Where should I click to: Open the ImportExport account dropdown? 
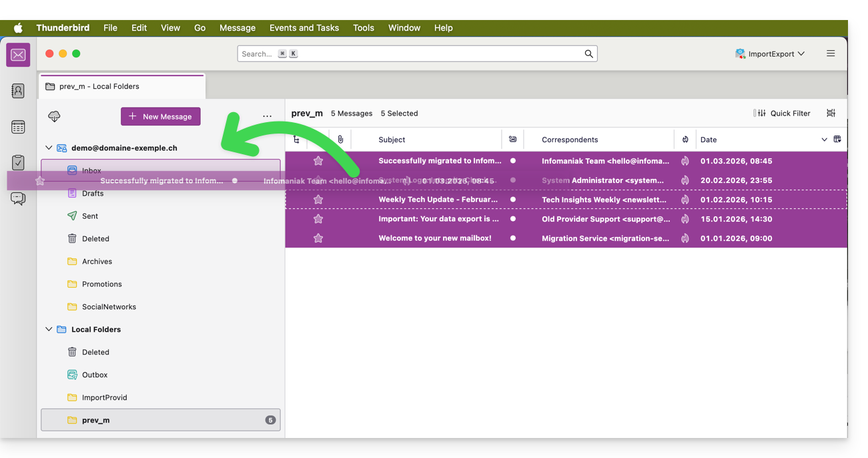pyautogui.click(x=770, y=54)
